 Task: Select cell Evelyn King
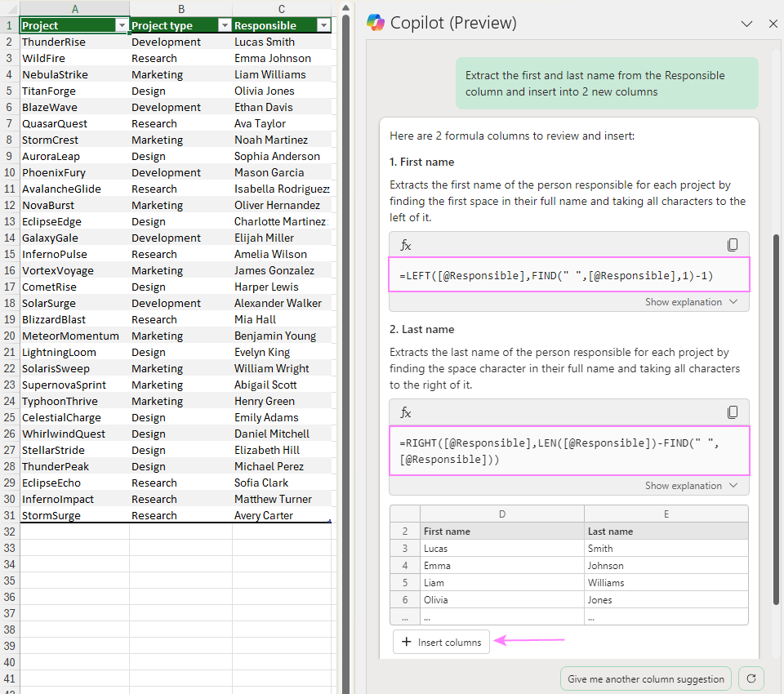(282, 353)
